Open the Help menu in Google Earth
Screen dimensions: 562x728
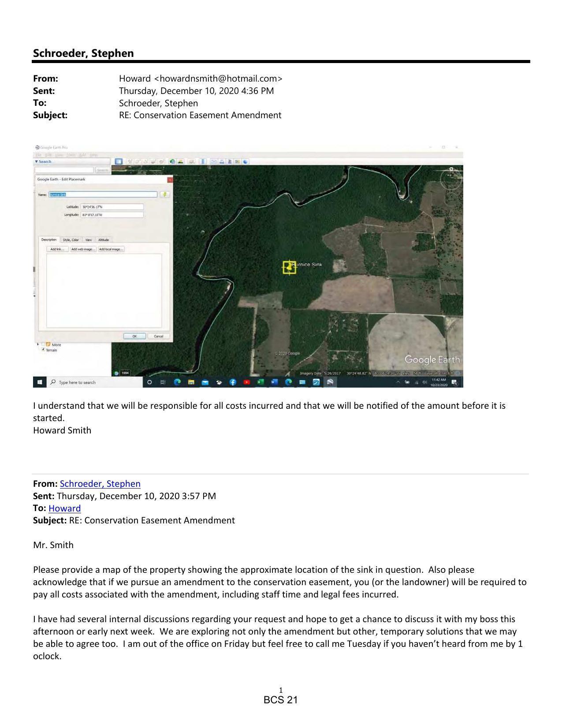pyautogui.click(x=93, y=155)
